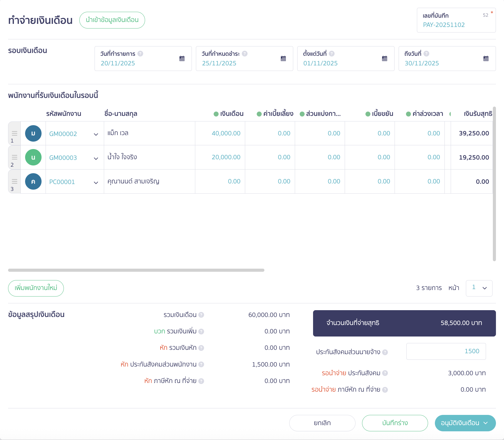Open calendar for ถึงวันที่ field

pyautogui.click(x=486, y=59)
